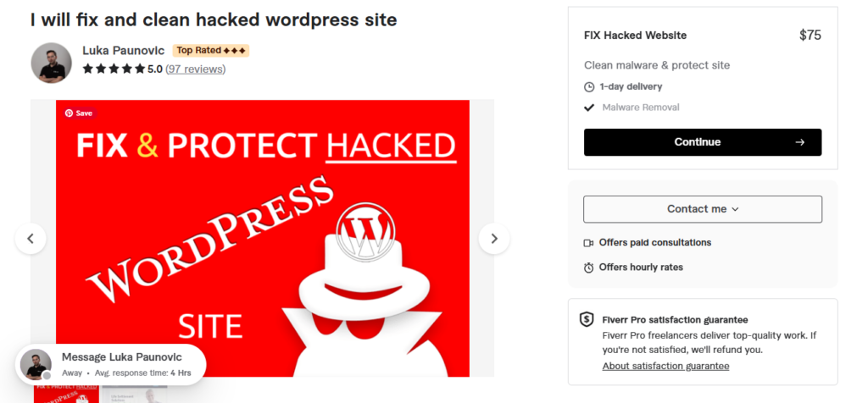Viewport: 868px width, 403px height.
Task: Click the Malware Removal checkmark icon
Action: point(589,108)
